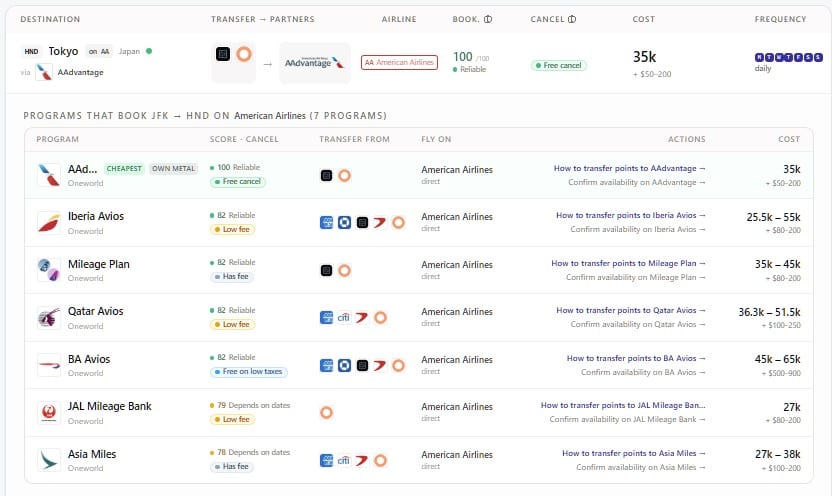Open Confirm availability on JAL Mileage Bank
The height and width of the screenshot is (496, 832).
(627, 419)
